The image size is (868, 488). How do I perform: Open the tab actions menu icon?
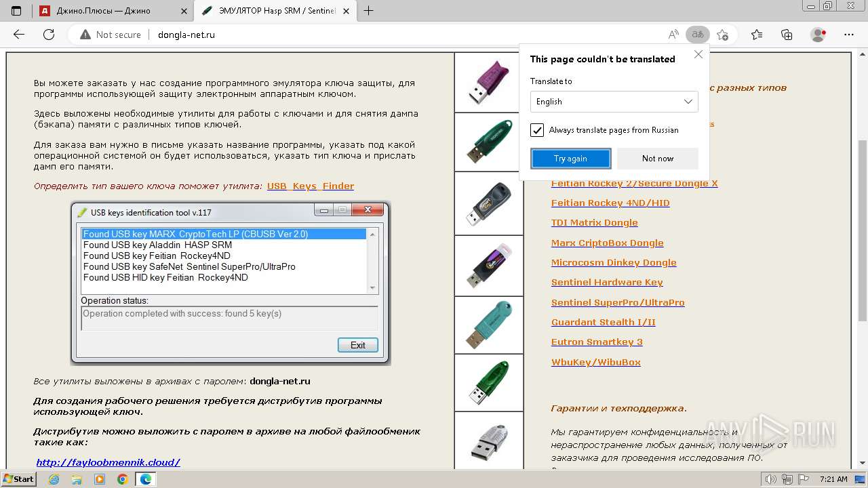click(16, 10)
